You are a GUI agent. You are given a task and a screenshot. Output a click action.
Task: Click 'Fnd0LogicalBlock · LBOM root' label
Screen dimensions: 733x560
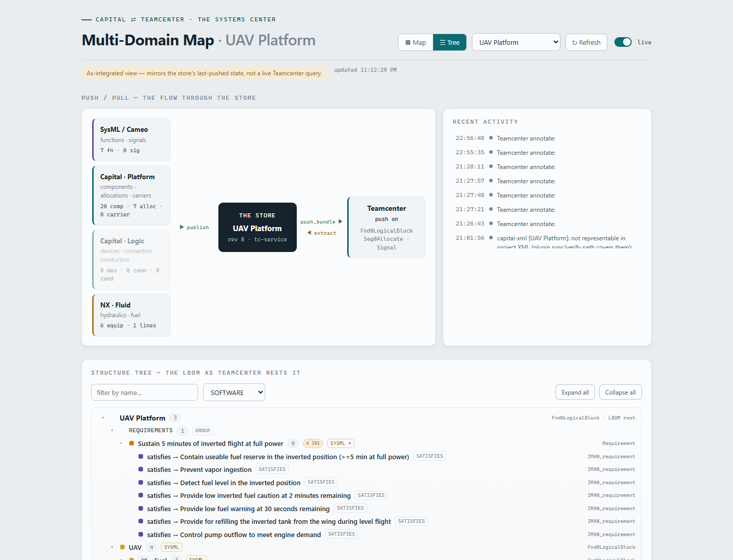tap(594, 418)
